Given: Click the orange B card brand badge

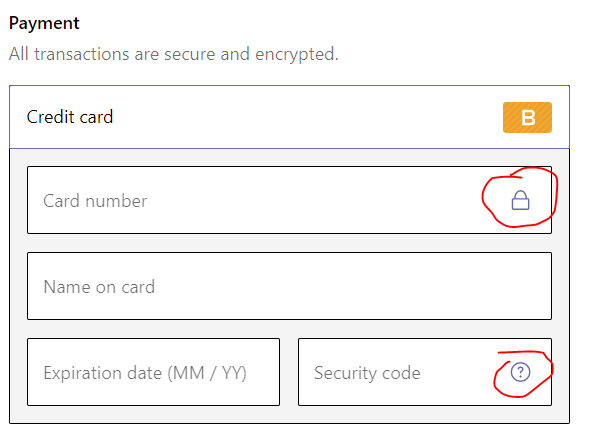Looking at the screenshot, I should click(527, 117).
